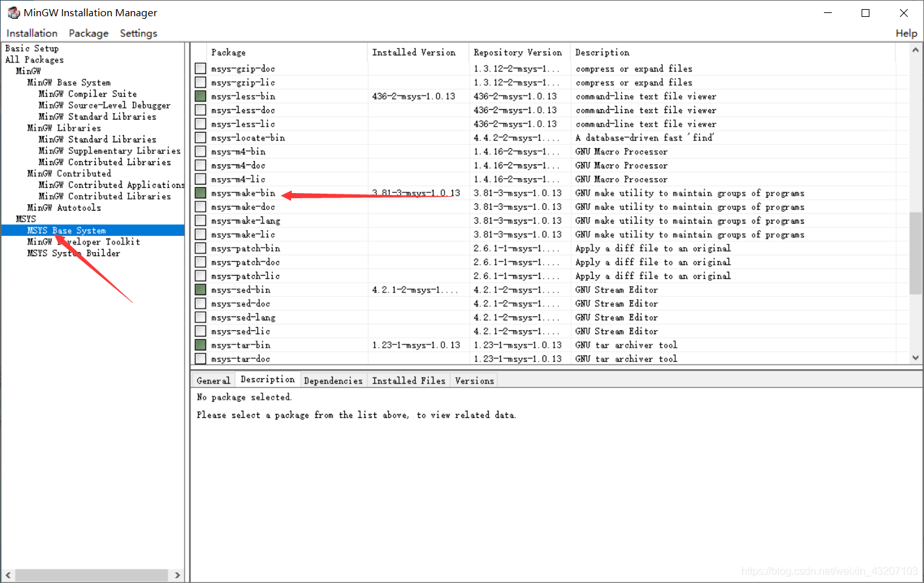Select MinGW Autotools tree node

pos(64,207)
